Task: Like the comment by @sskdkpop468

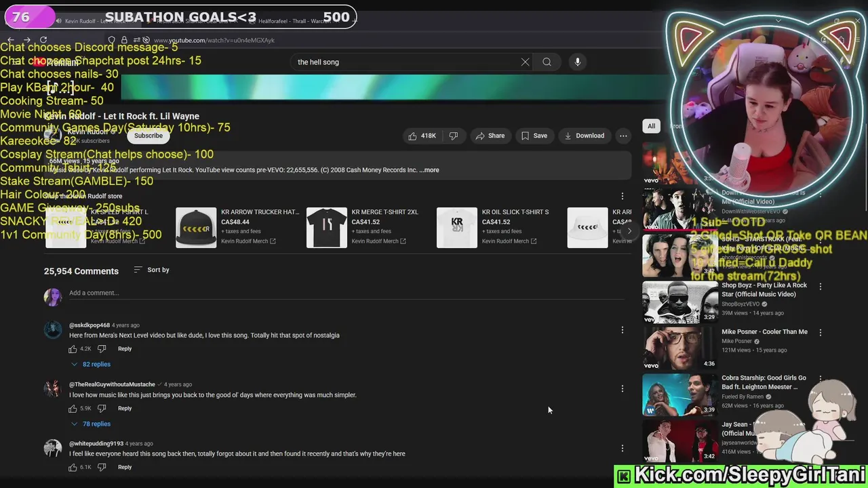Action: [x=73, y=349]
